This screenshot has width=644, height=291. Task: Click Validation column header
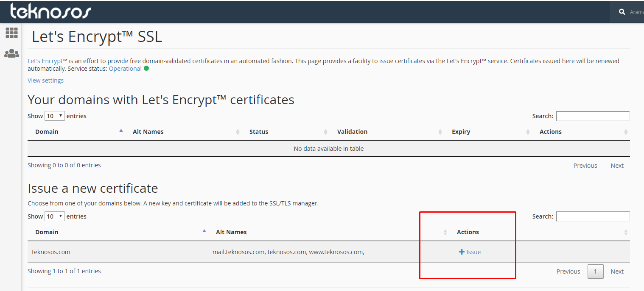point(352,132)
